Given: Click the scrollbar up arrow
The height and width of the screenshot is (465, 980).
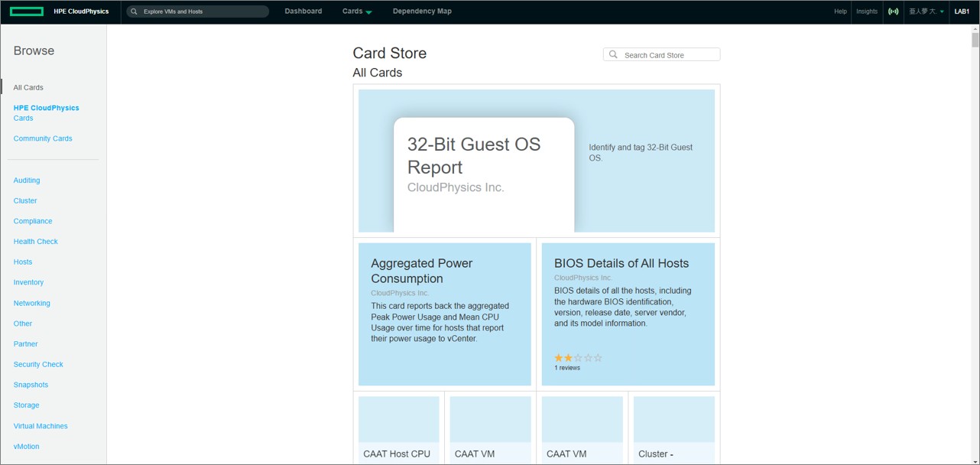Looking at the screenshot, I should pos(975,28).
